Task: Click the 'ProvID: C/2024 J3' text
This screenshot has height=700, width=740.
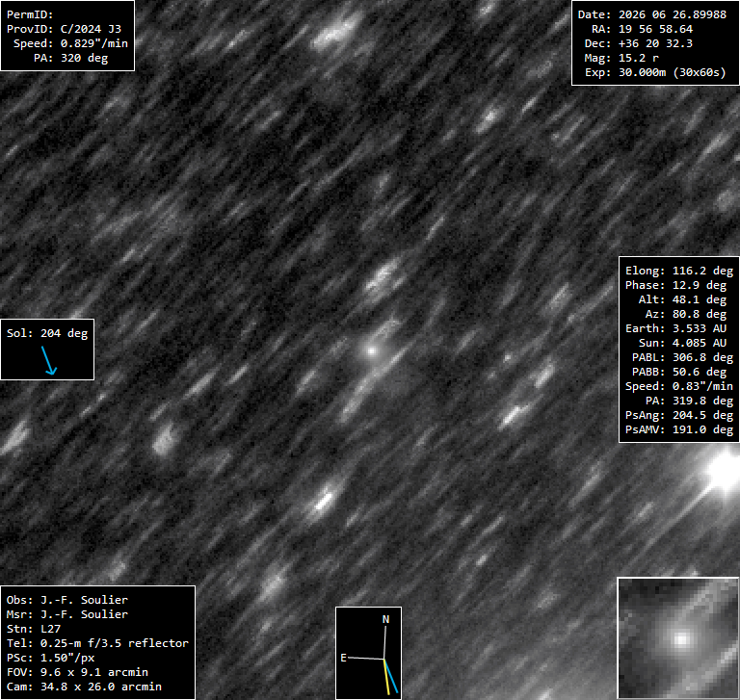Action: pos(64,29)
